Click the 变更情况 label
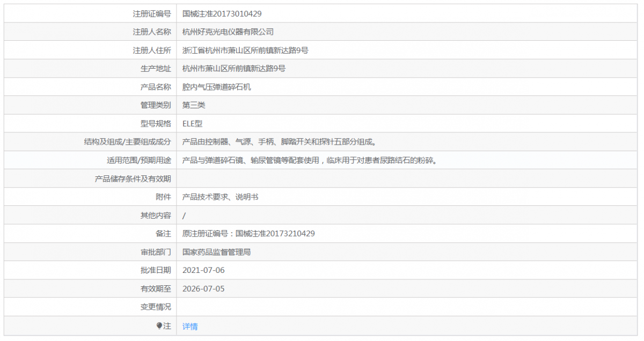The width and height of the screenshot is (644, 341). click(x=156, y=307)
